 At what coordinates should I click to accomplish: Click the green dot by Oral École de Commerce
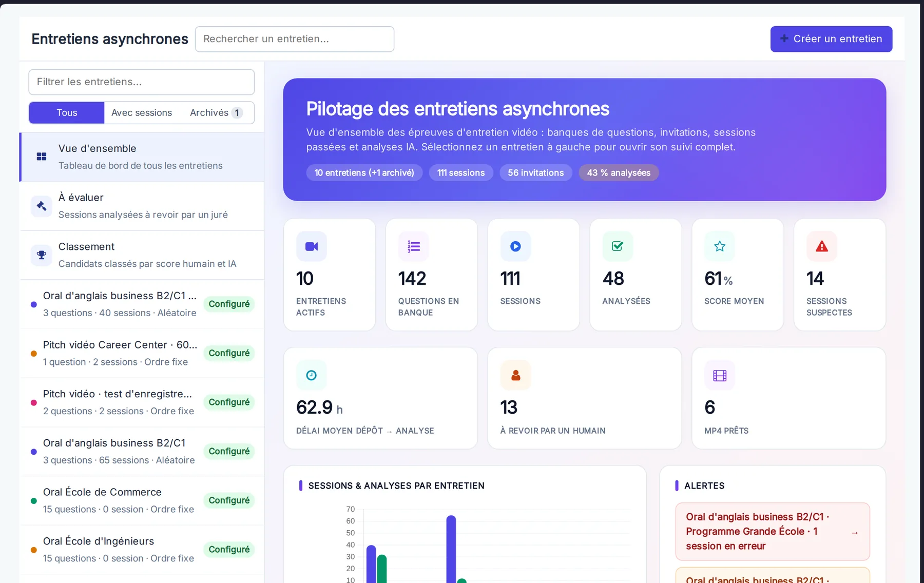(34, 501)
